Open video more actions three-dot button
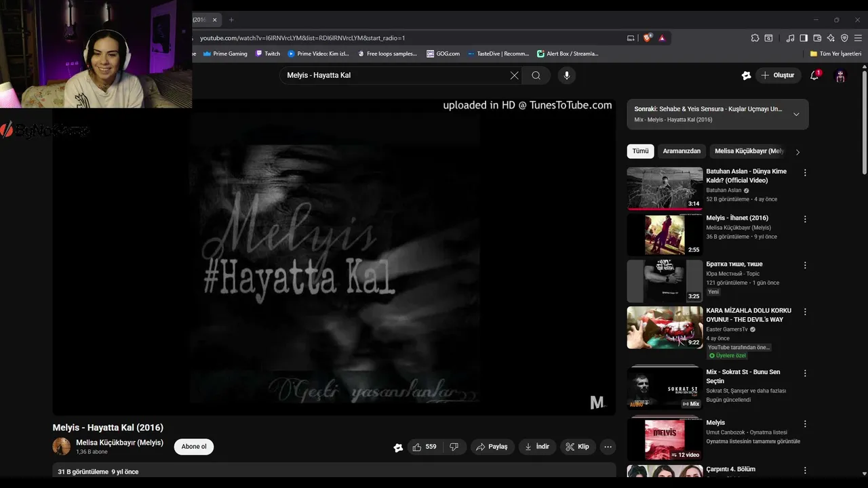This screenshot has height=488, width=868. pyautogui.click(x=608, y=447)
